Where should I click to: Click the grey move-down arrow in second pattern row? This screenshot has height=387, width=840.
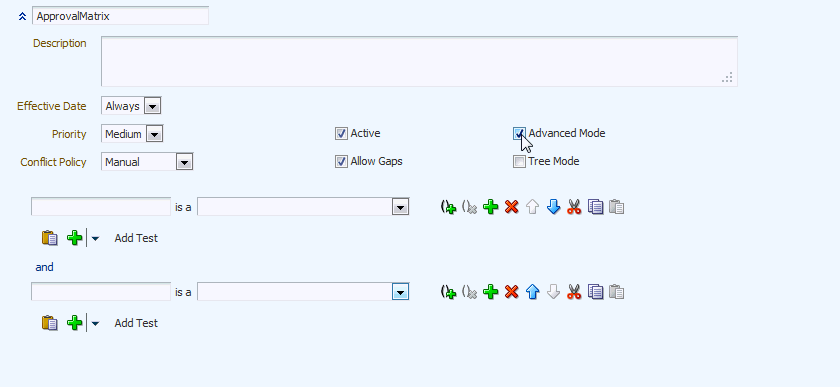click(553, 292)
